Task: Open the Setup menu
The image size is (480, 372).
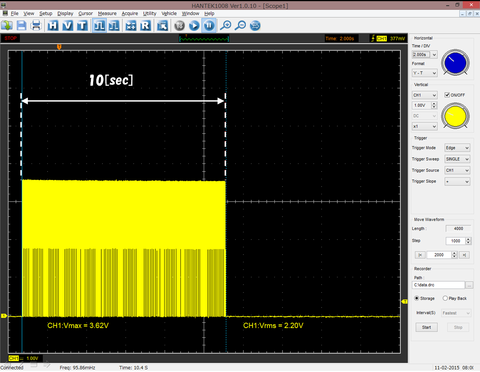Action: click(x=46, y=13)
